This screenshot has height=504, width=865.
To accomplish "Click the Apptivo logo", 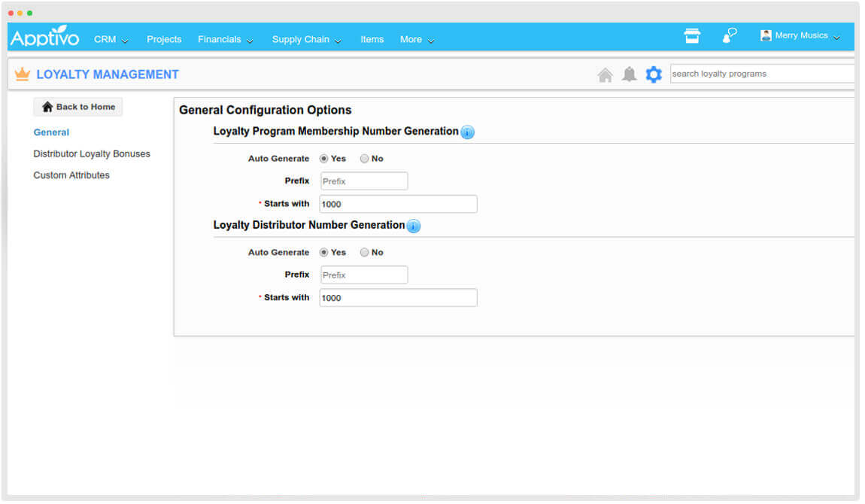I will [44, 38].
